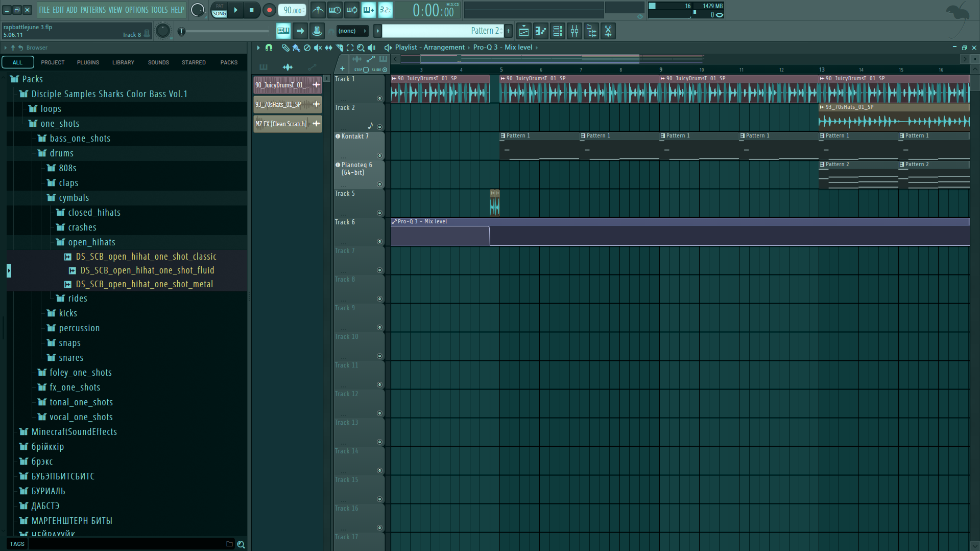Image resolution: width=980 pixels, height=551 pixels.
Task: Select the Mute tool in playlist
Action: (x=318, y=48)
